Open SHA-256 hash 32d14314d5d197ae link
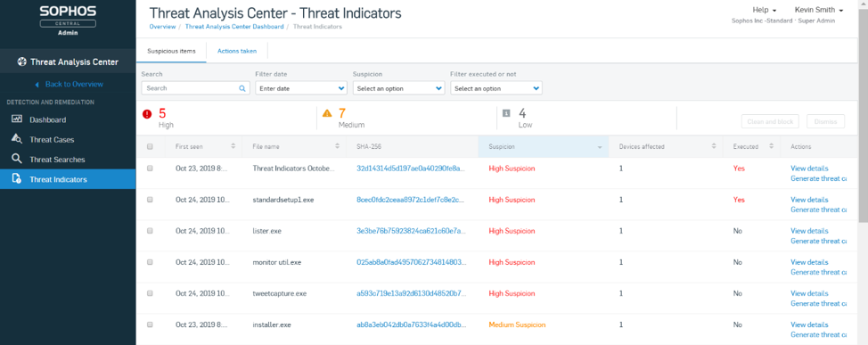The image size is (868, 345). tap(410, 168)
